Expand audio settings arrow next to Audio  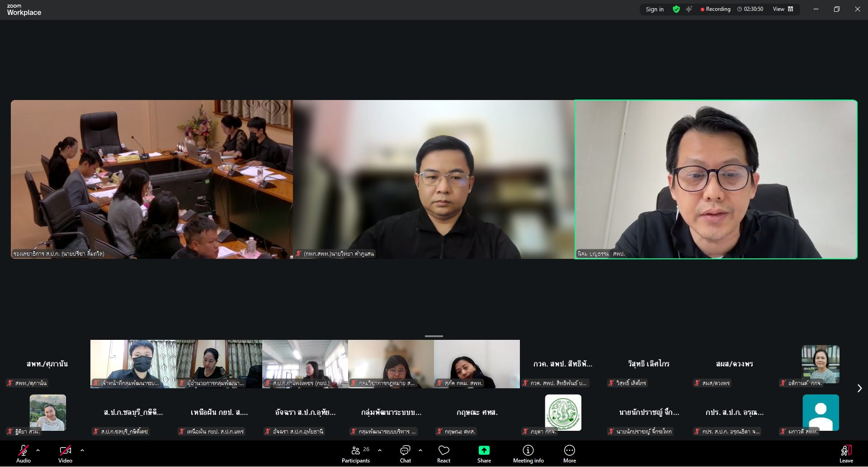point(38,450)
